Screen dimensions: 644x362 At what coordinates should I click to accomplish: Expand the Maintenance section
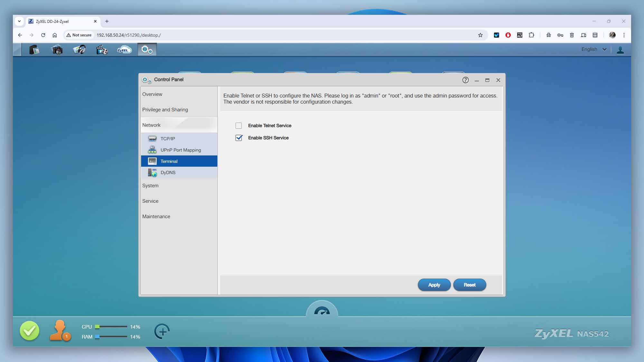point(179,217)
